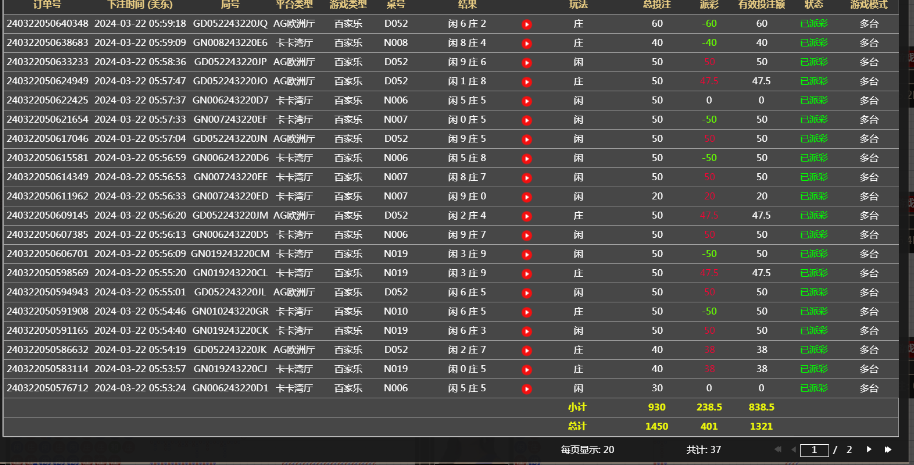Viewport: 914px width, 465px height.
Task: Go to the next page of records
Action: [869, 450]
